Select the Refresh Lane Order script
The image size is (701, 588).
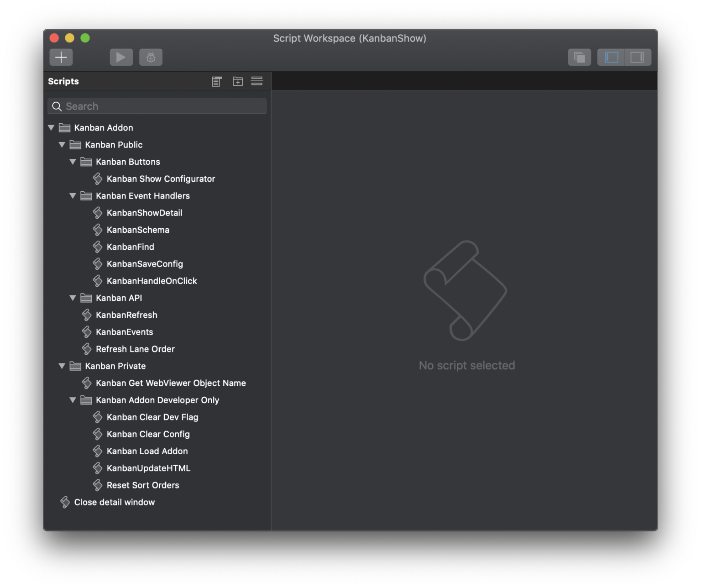(135, 349)
